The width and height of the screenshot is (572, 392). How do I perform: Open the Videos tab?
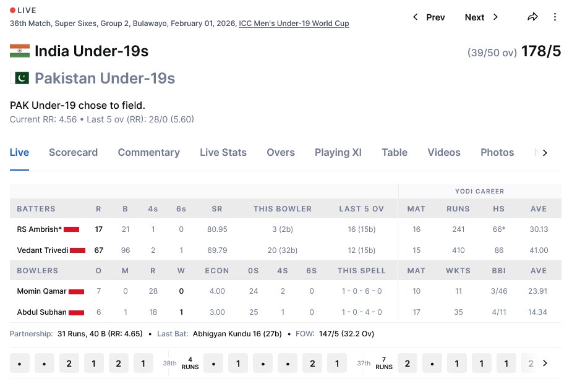(444, 153)
